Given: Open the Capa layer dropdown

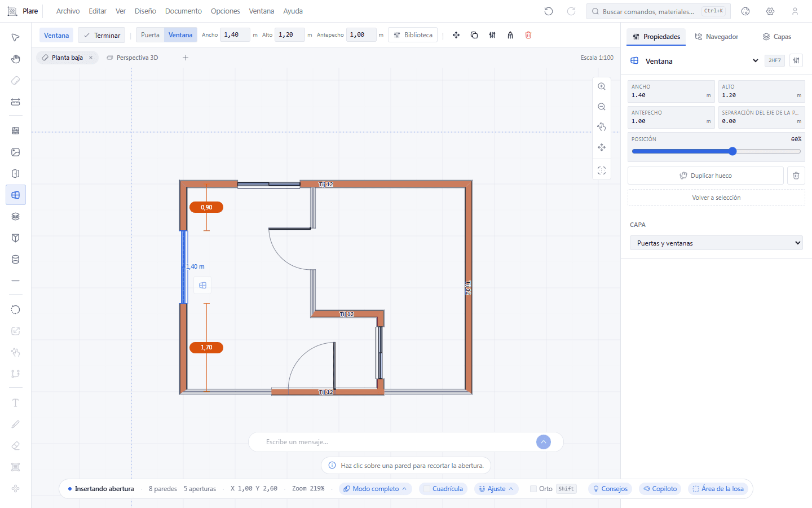Looking at the screenshot, I should [716, 243].
